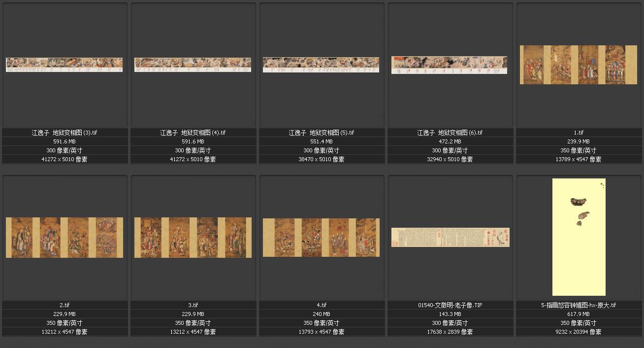Click the 617.9 MB file size label
This screenshot has height=348, width=644.
[579, 314]
